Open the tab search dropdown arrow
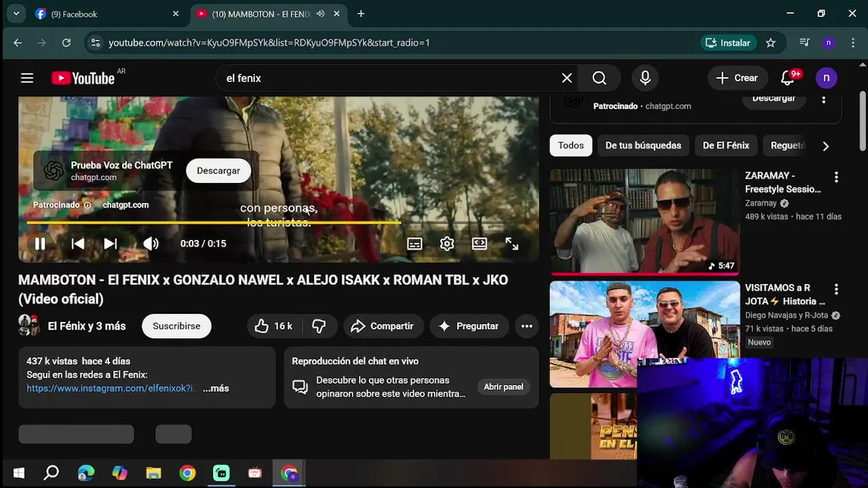Image resolution: width=868 pixels, height=488 pixels. pos(16,14)
